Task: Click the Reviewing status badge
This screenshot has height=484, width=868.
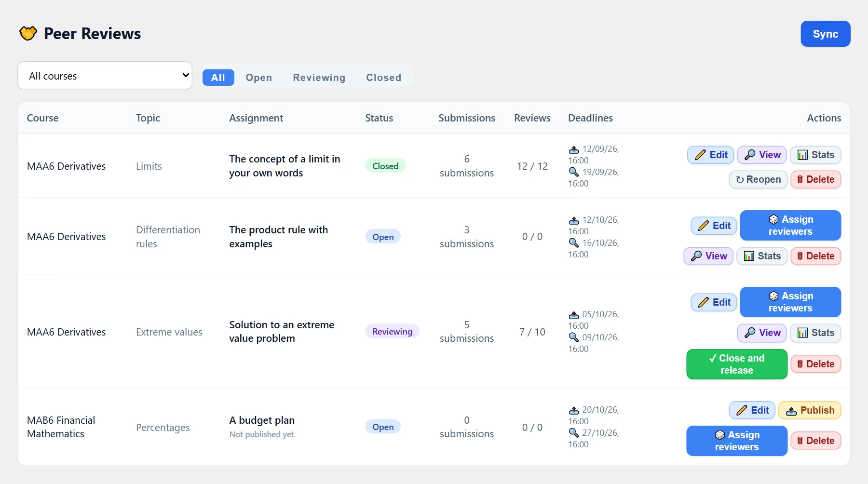Action: point(392,331)
